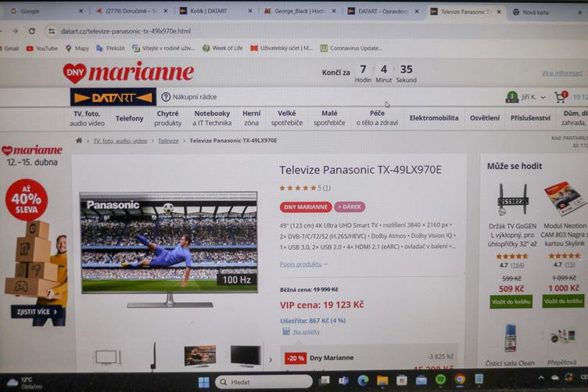Image resolution: width=588 pixels, height=392 pixels.
Task: Click the Nákupní rádce question mark icon
Action: 166,97
